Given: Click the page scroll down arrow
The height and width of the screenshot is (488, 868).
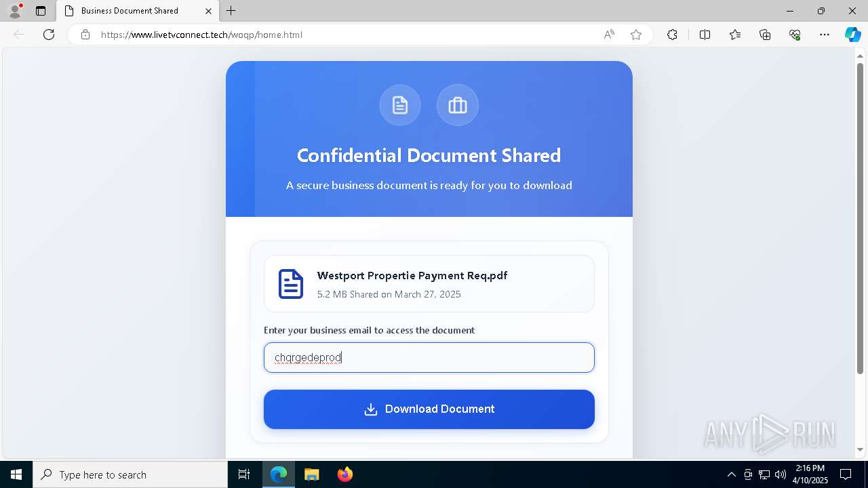Looking at the screenshot, I should tap(861, 449).
